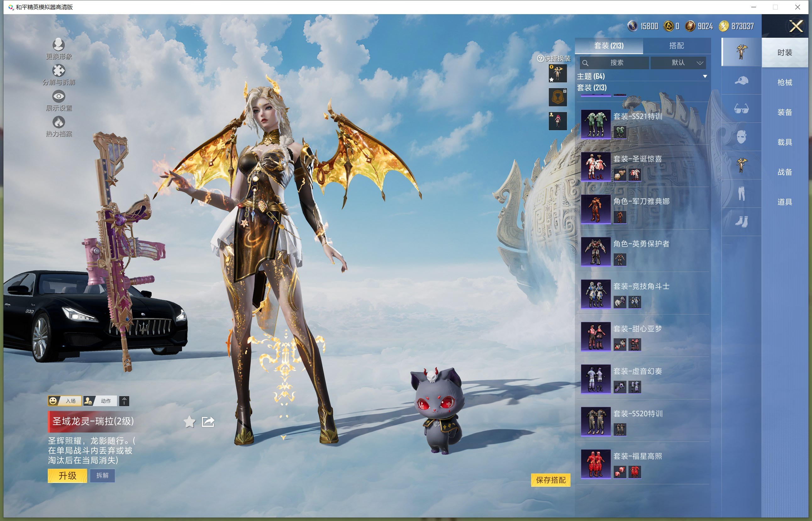The height and width of the screenshot is (521, 812).
Task: Select headwear item icon under 套装-福星高照
Action: (x=620, y=472)
